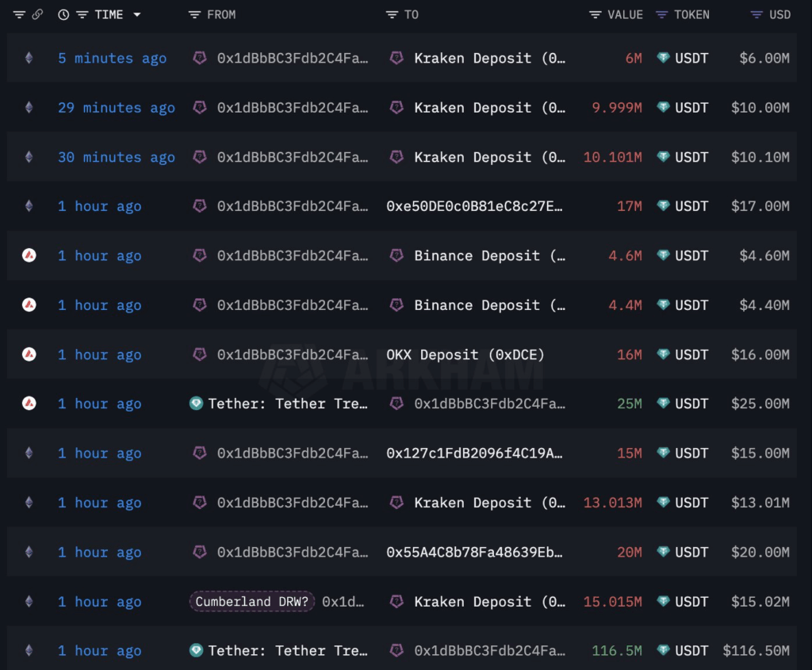This screenshot has height=670, width=812.
Task: Select the value 10.101M
Action: [x=613, y=158]
